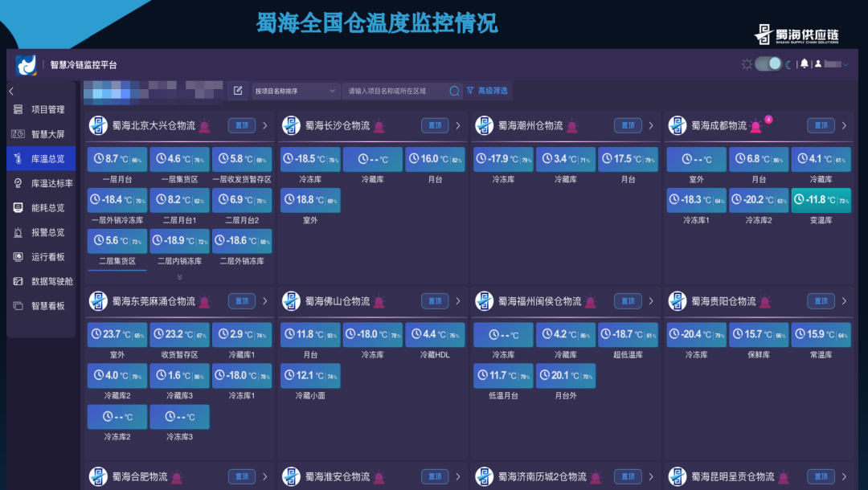Toggle the light/dark theme switch
Screen dimensions: 868x490
[x=768, y=64]
